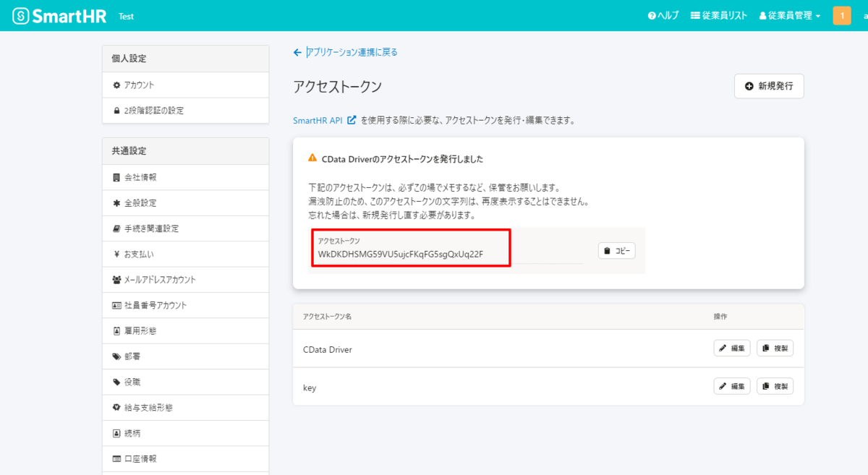Viewport: 868px width, 475px height.
Task: Open 社員番号アカウント in the sidebar
Action: 186,305
